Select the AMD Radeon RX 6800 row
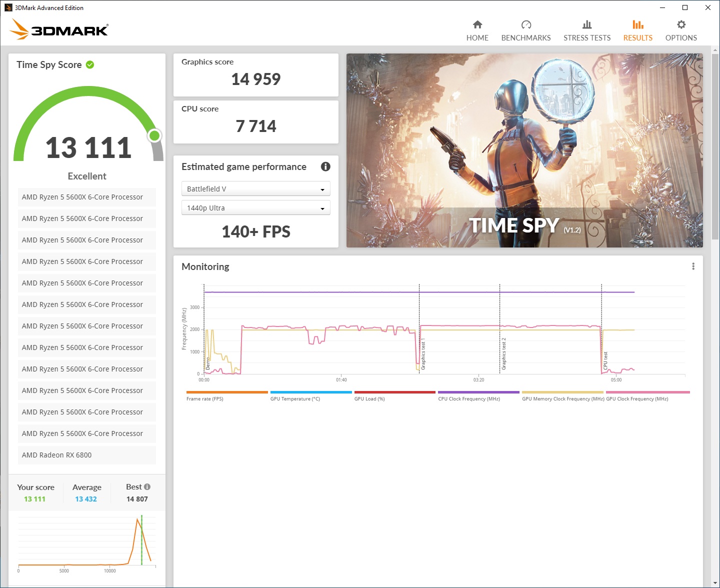The height and width of the screenshot is (588, 720). [87, 455]
